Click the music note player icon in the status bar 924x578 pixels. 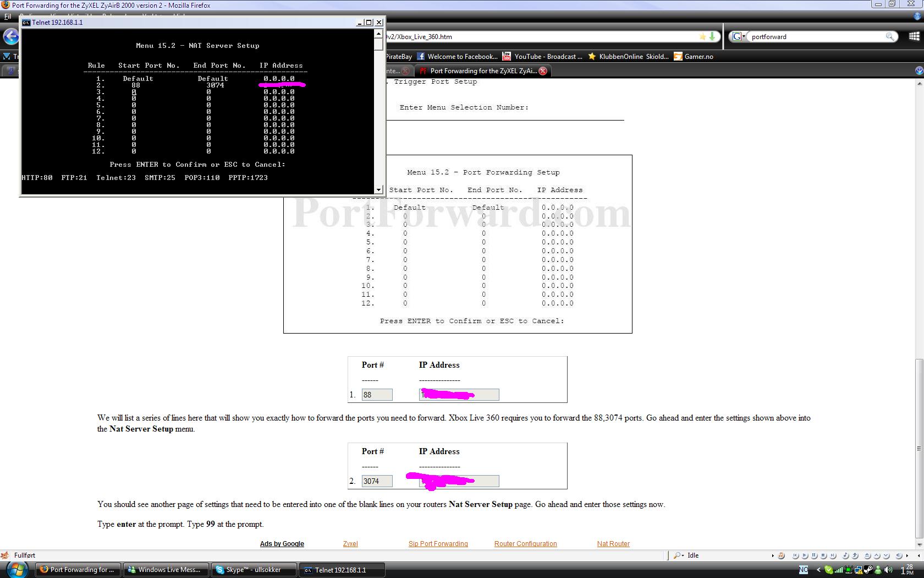781,555
